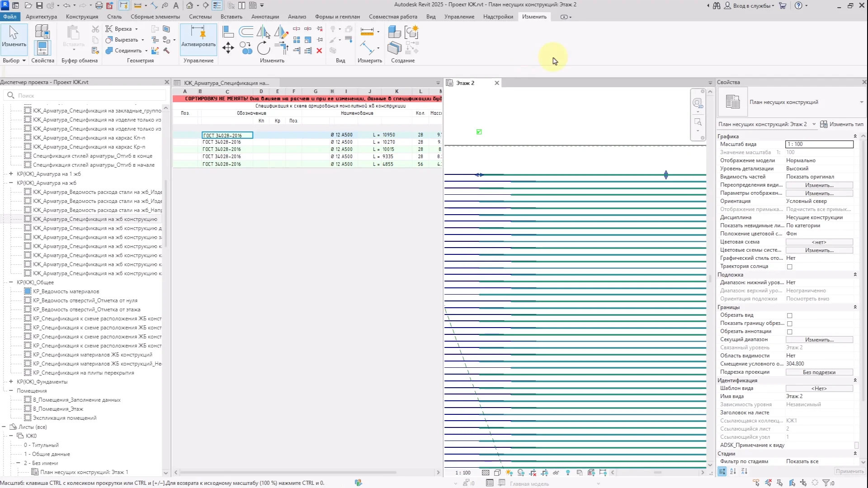The width and height of the screenshot is (868, 488).
Task: Click Изменить button for Секущий диапазон
Action: [x=819, y=340]
